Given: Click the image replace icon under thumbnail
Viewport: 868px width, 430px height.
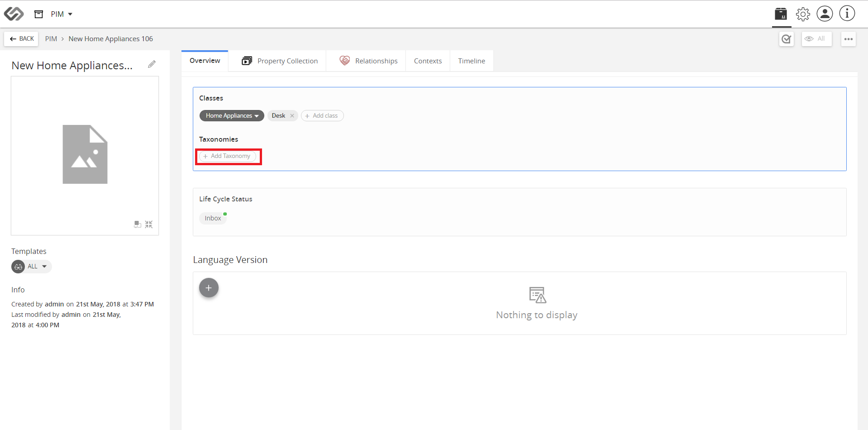Looking at the screenshot, I should (138, 225).
